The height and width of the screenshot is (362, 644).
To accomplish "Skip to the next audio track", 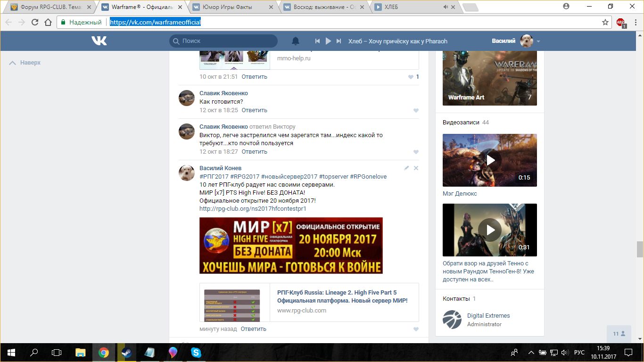I will pyautogui.click(x=339, y=41).
